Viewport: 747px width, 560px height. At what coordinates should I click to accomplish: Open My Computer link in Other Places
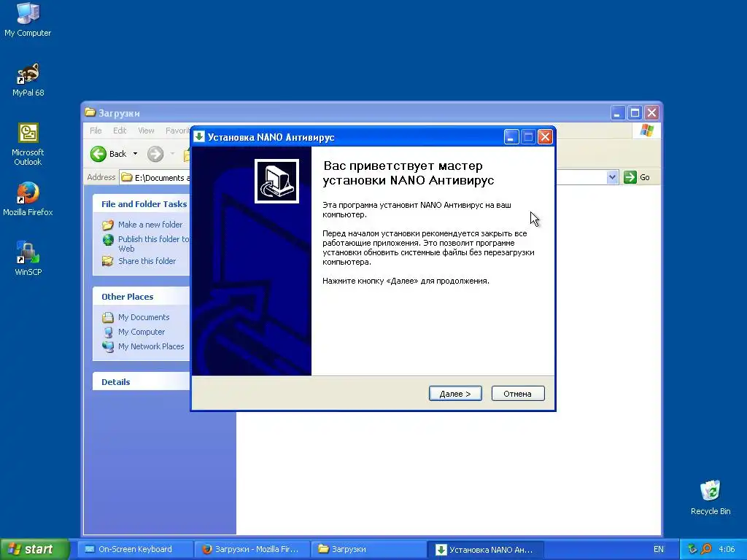point(142,332)
